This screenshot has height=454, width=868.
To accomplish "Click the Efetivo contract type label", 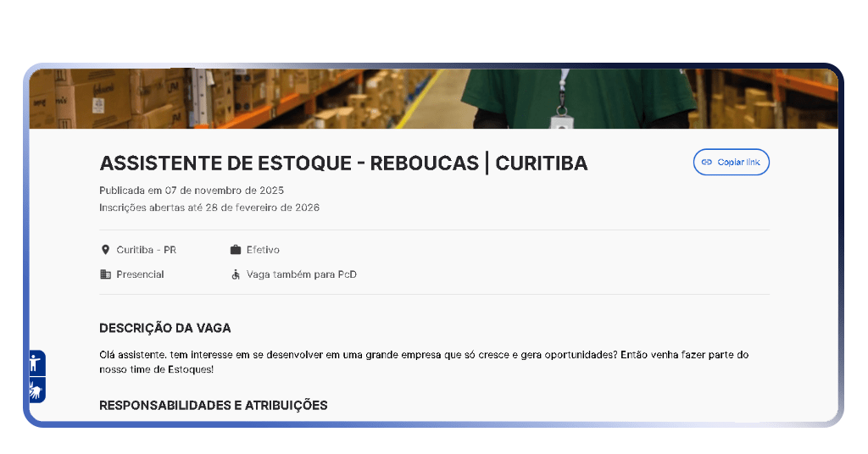I will tap(263, 250).
